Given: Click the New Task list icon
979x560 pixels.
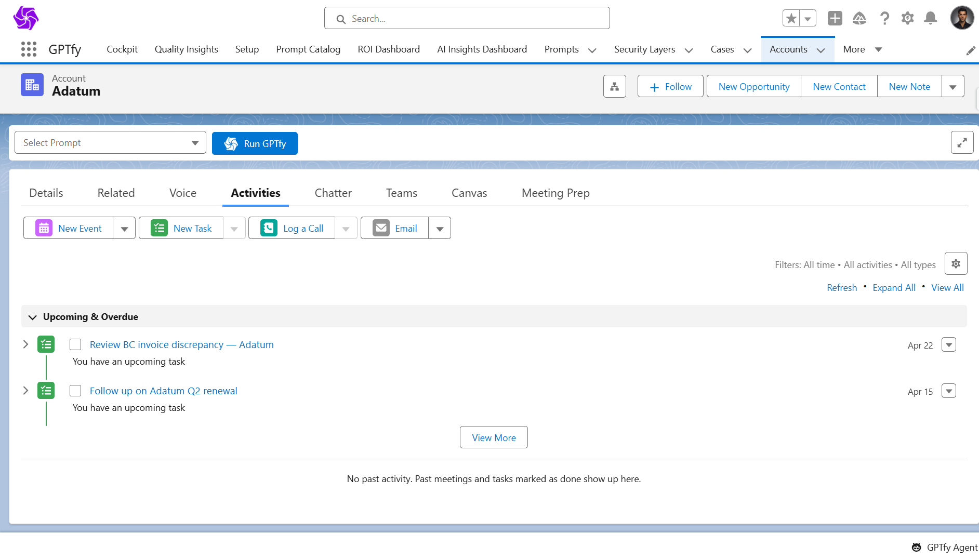Looking at the screenshot, I should click(159, 228).
